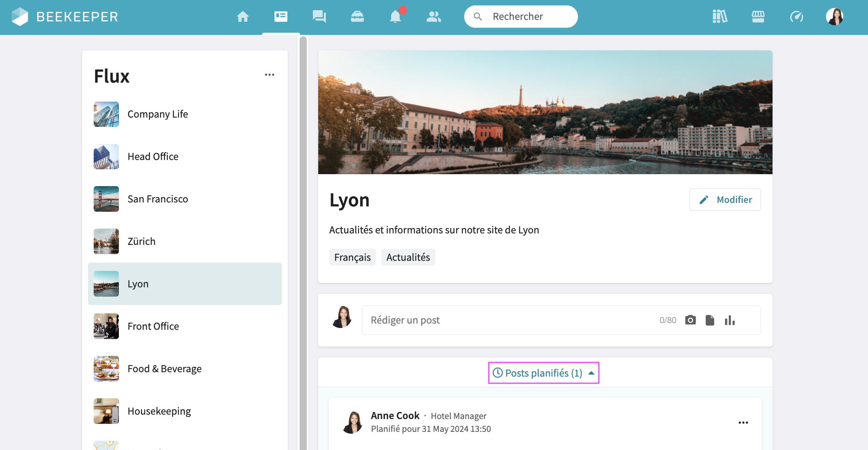This screenshot has width=868, height=450.
Task: Click the San Francisco bridge thumbnail
Action: (x=106, y=199)
